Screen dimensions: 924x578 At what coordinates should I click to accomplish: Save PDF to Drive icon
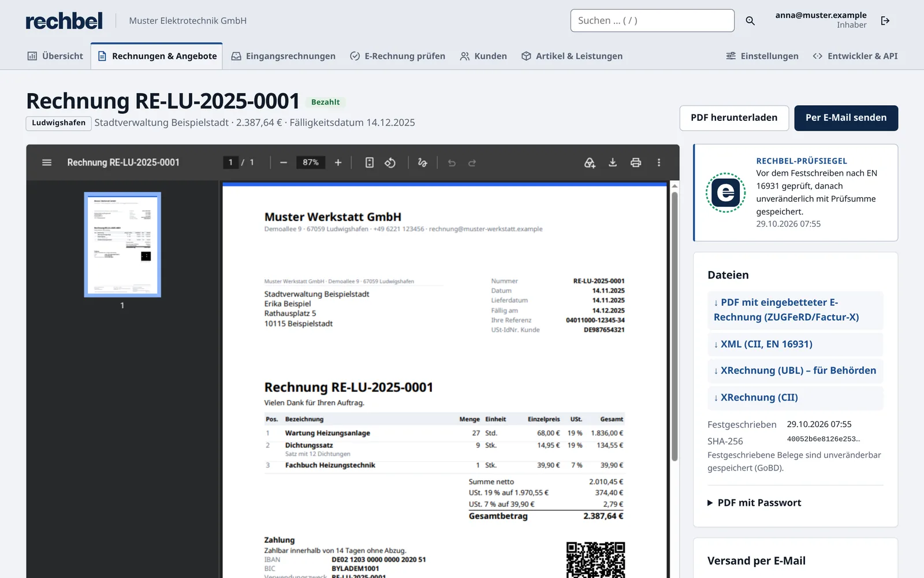pos(590,162)
